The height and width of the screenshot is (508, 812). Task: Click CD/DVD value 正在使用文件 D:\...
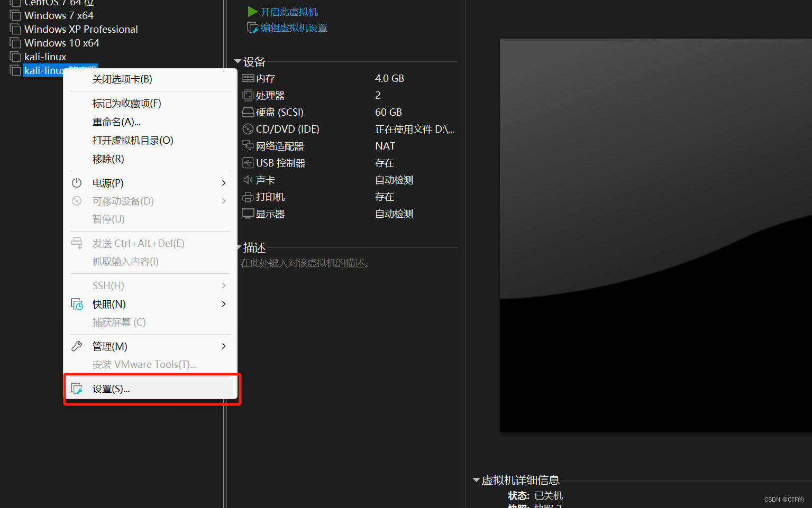pos(415,129)
